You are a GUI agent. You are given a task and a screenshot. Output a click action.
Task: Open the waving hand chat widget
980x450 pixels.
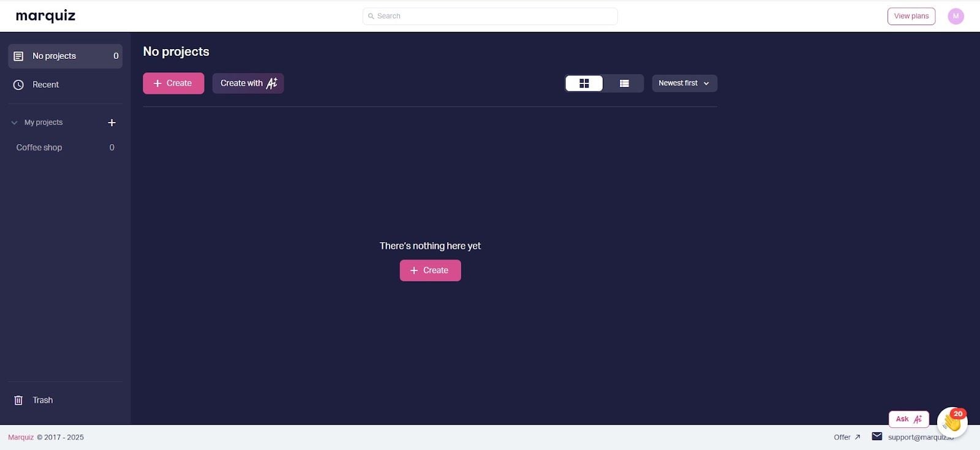pos(952,422)
